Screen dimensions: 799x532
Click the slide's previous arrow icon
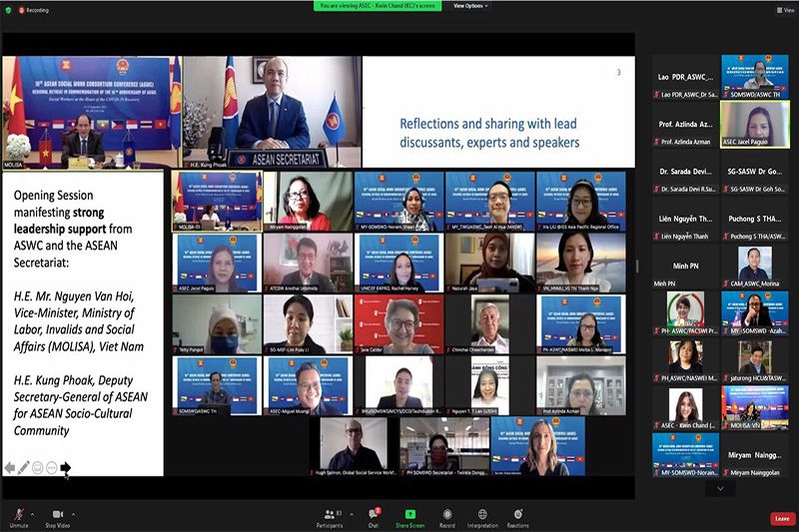tap(10, 467)
